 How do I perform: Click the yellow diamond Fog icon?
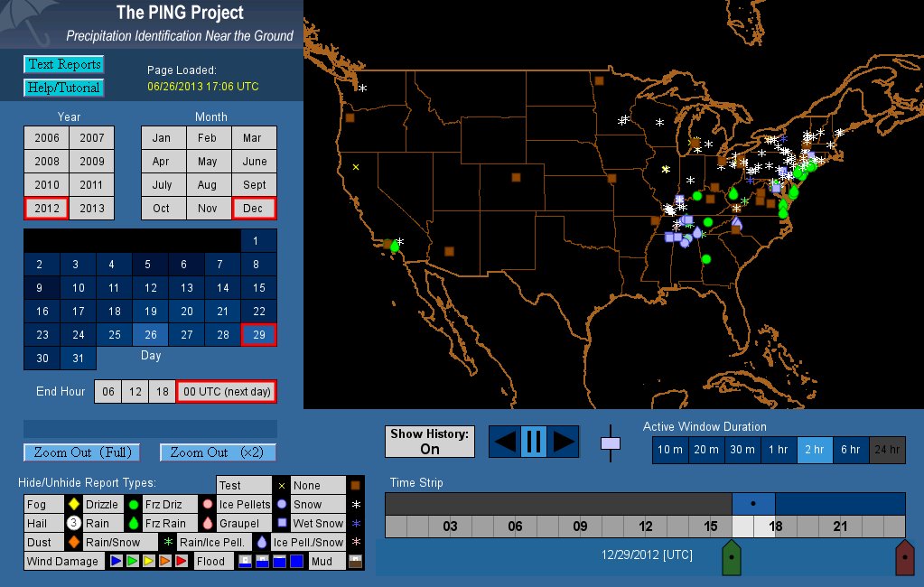pyautogui.click(x=74, y=504)
